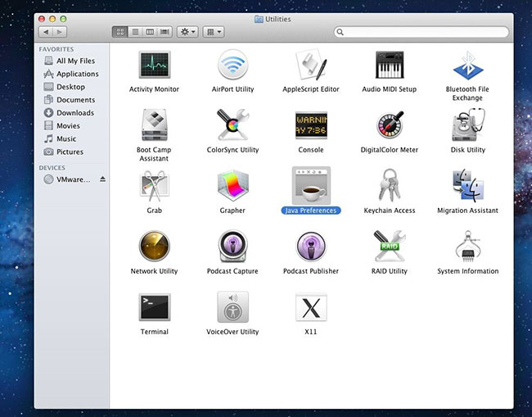Select the System Information icon
Image resolution: width=532 pixels, height=417 pixels.
point(468,247)
